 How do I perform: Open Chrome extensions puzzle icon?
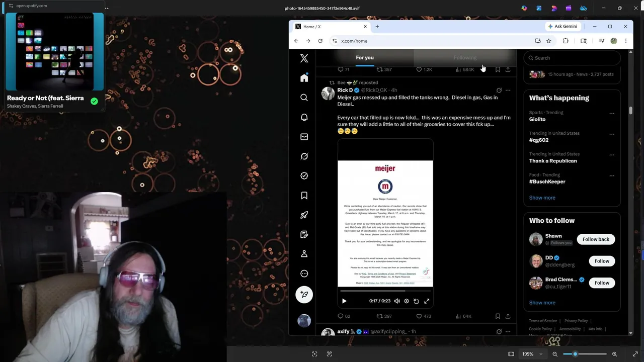tap(566, 41)
